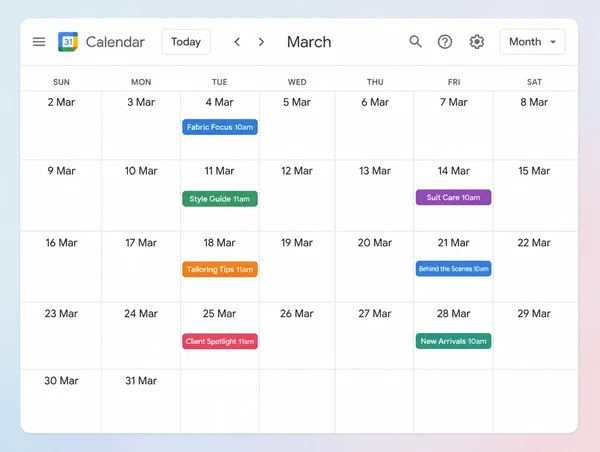Select the 2 Mar date
This screenshot has height=452, width=600.
pyautogui.click(x=61, y=102)
